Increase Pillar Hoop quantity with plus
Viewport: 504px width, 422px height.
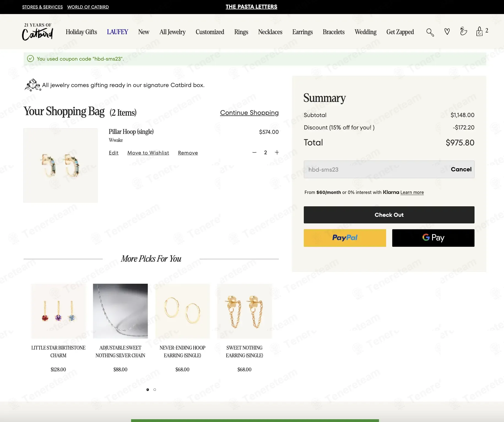coord(277,152)
